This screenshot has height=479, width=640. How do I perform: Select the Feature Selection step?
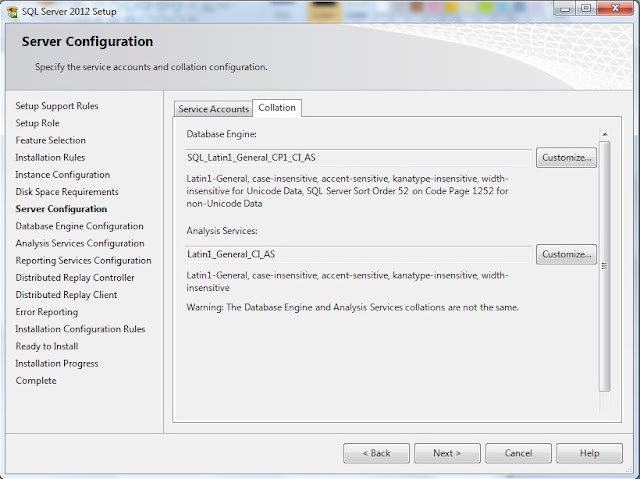coord(51,140)
